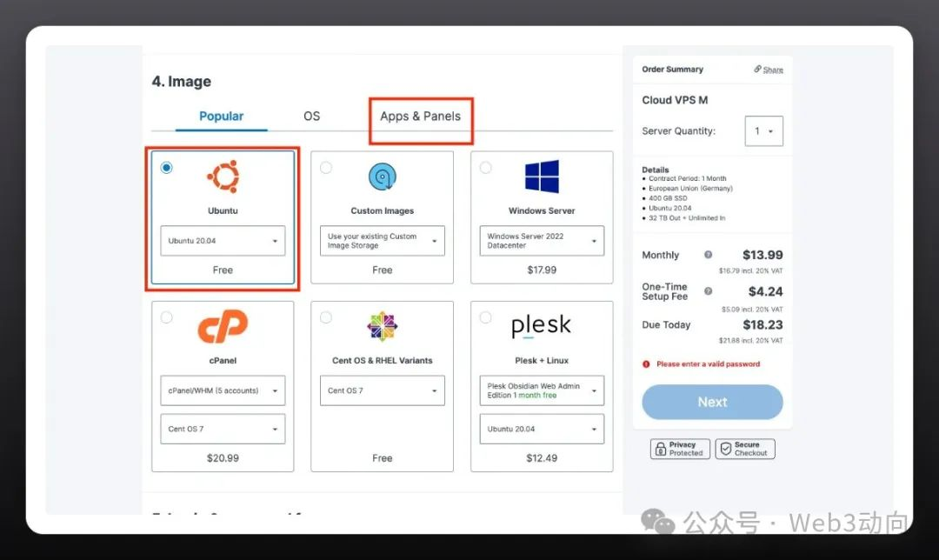Viewport: 939px width, 560px height.
Task: Click the Windows Server logo
Action: 542,177
